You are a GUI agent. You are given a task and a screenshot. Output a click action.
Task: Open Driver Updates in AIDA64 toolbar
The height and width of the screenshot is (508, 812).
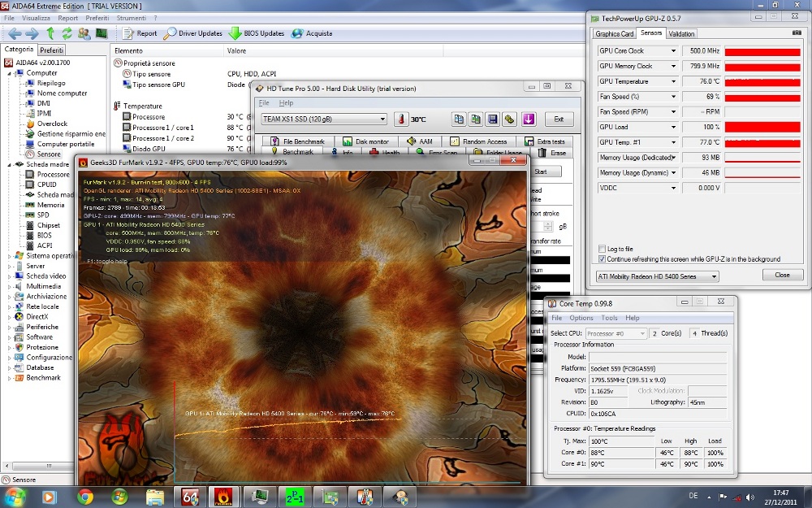(x=192, y=33)
